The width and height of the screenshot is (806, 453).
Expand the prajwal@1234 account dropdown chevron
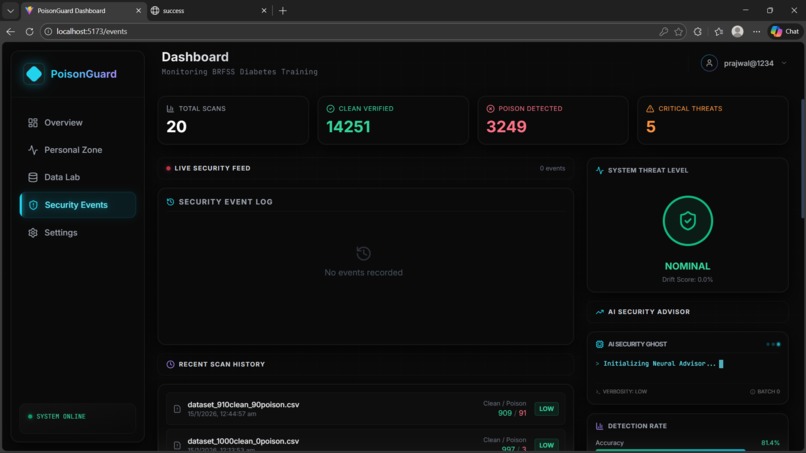pos(784,63)
